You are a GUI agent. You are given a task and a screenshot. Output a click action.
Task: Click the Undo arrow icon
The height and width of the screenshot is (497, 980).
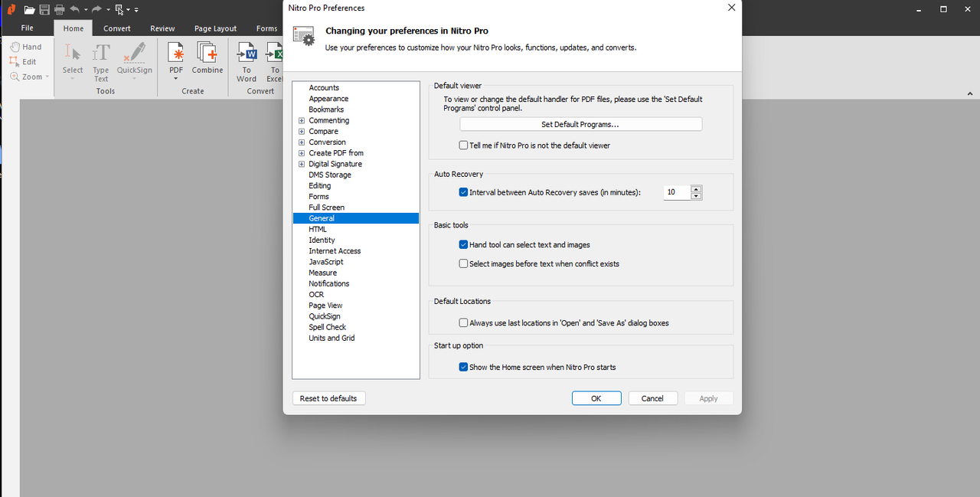[74, 10]
